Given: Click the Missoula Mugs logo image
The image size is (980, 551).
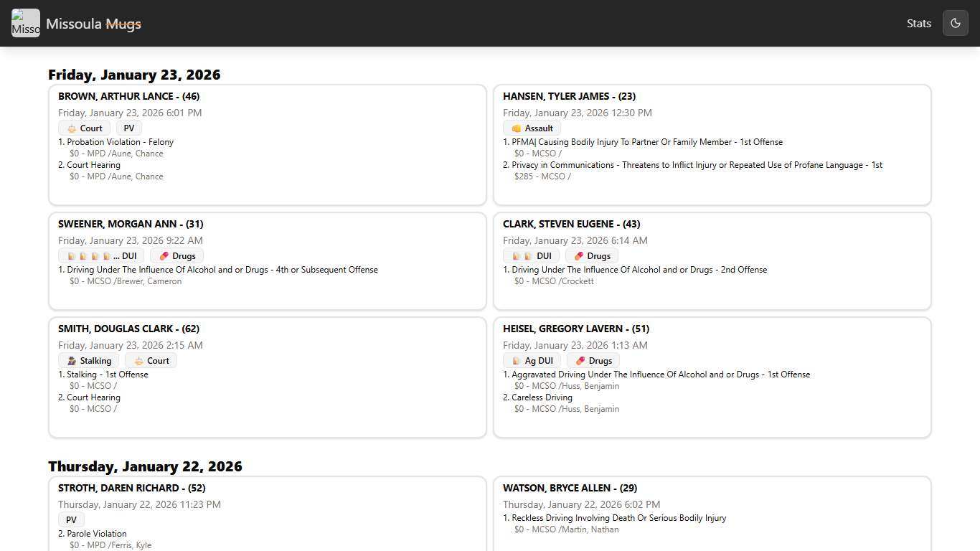Looking at the screenshot, I should click(x=26, y=23).
